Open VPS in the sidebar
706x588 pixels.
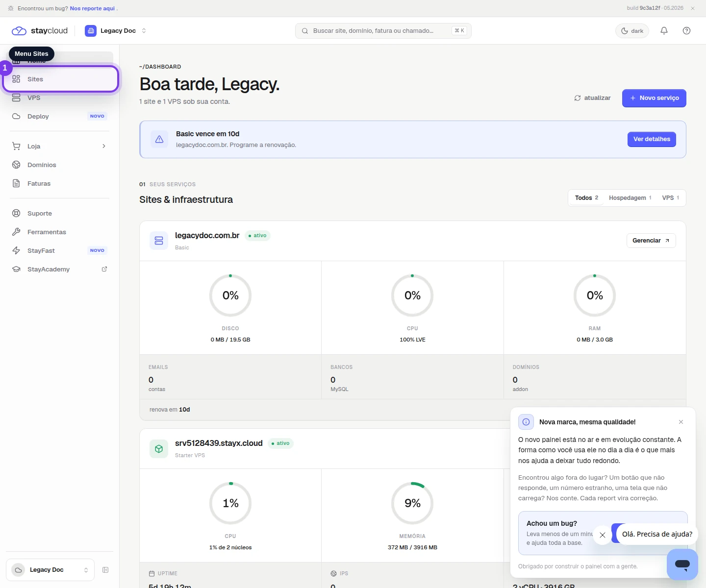tap(61, 98)
